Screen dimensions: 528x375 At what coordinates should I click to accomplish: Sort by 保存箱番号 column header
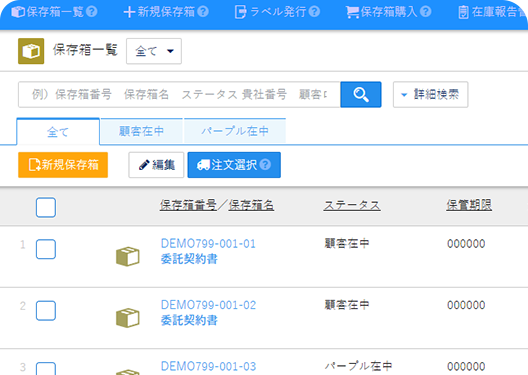[x=188, y=205]
